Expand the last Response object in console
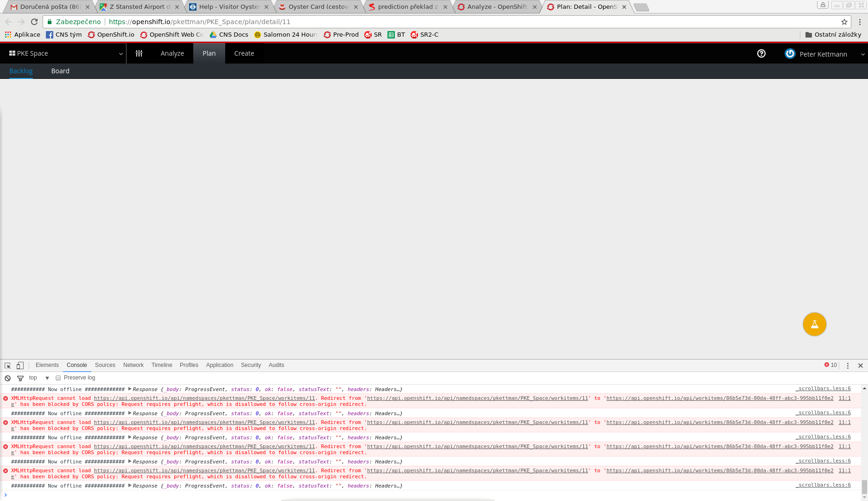The image size is (868, 501). pyautogui.click(x=130, y=486)
